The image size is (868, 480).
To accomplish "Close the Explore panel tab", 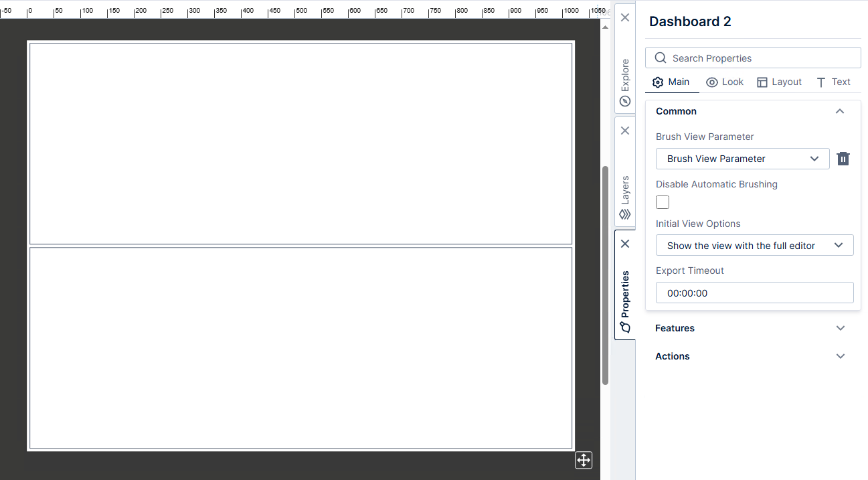I will point(625,17).
